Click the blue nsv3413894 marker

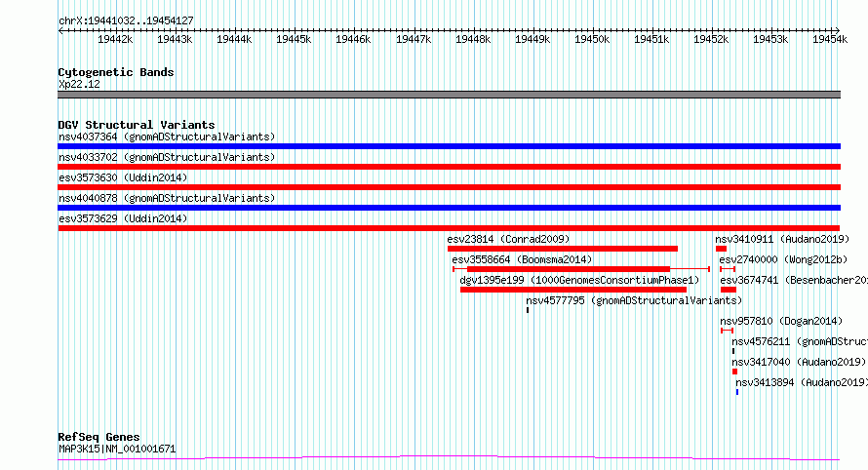[x=737, y=393]
